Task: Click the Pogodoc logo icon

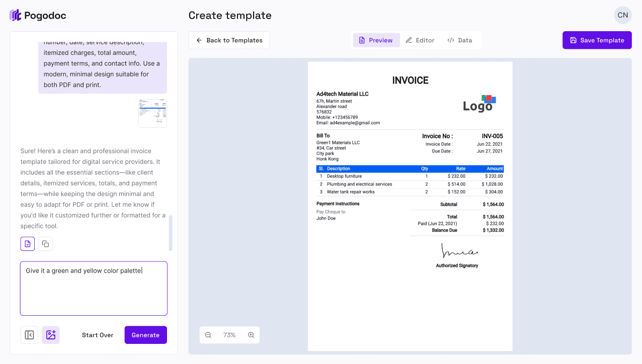Action: (15, 15)
